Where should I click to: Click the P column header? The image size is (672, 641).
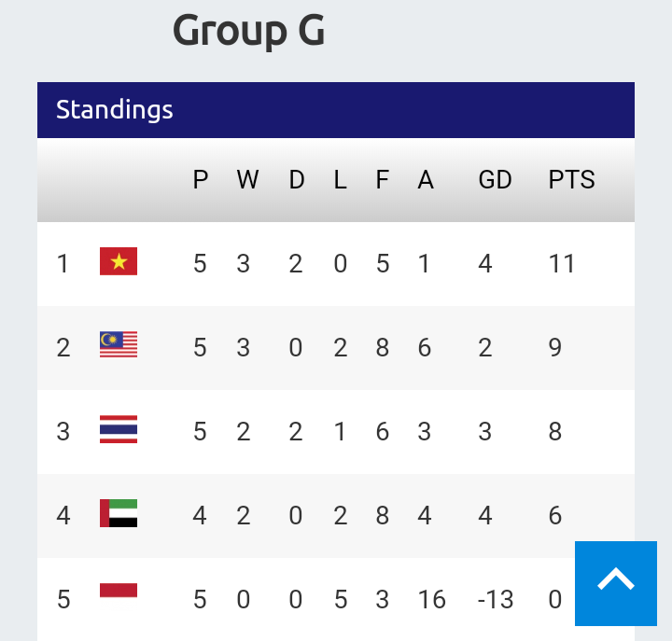[x=201, y=180]
